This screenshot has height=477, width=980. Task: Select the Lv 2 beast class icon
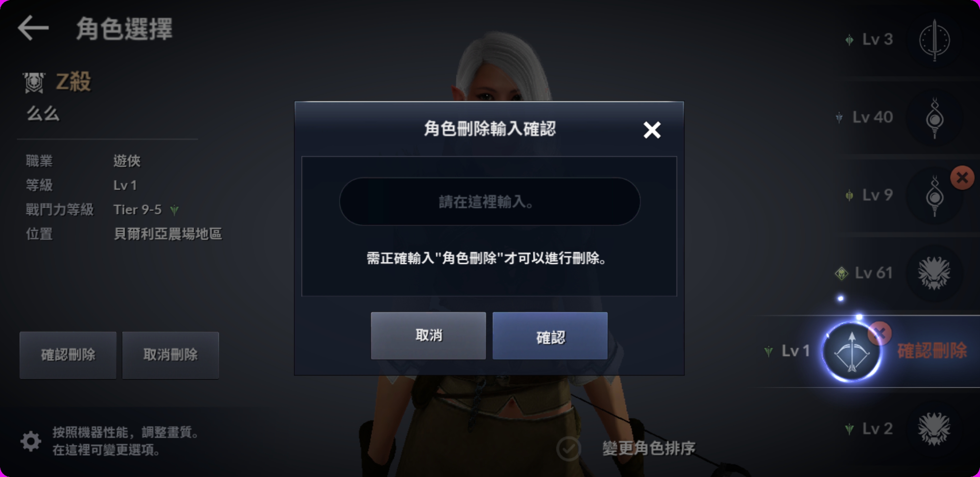934,429
